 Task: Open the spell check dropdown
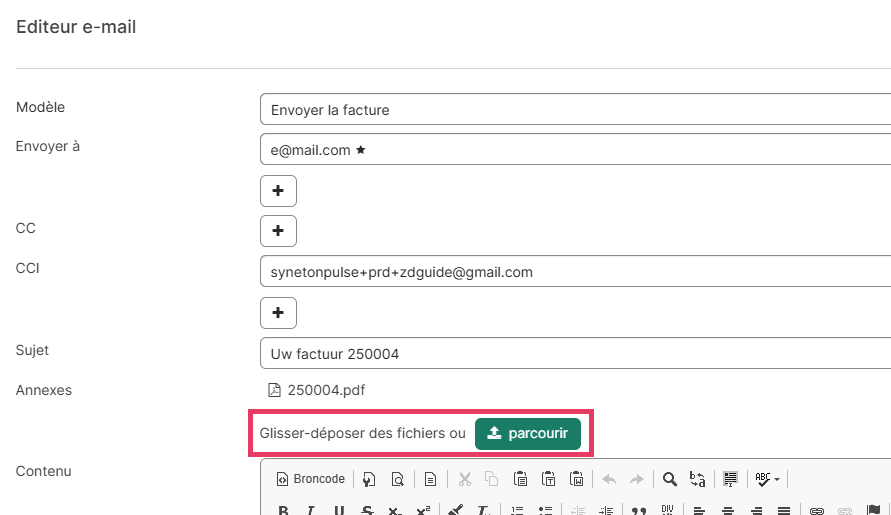[767, 479]
